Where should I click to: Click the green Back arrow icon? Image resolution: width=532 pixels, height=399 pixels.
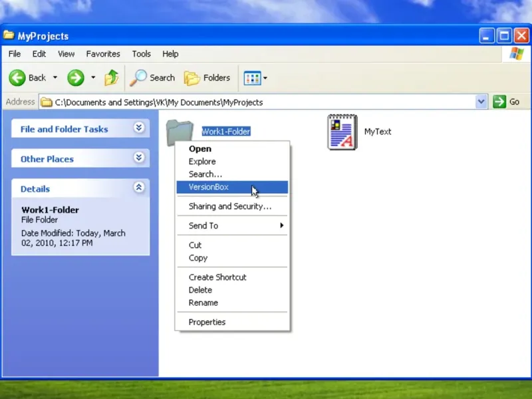click(x=17, y=78)
